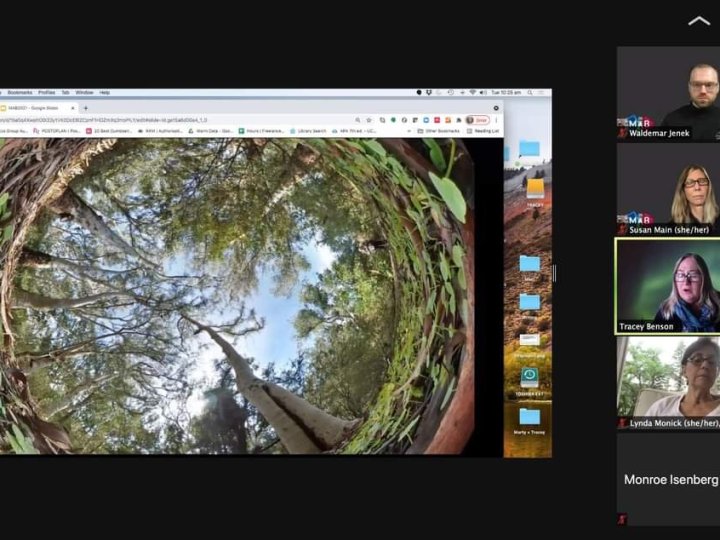Viewport: 720px width, 540px height.
Task: Click the Wi-Fi icon in macOS menu bar
Action: (x=472, y=92)
